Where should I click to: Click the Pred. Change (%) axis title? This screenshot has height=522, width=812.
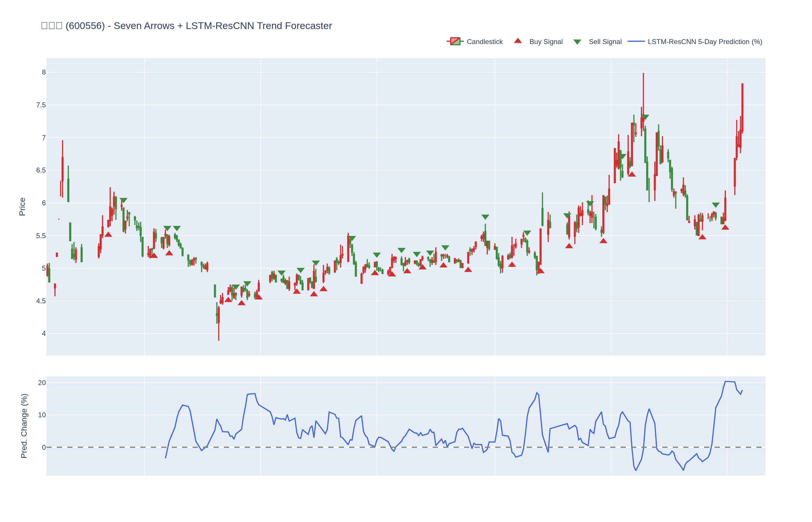[x=24, y=426]
